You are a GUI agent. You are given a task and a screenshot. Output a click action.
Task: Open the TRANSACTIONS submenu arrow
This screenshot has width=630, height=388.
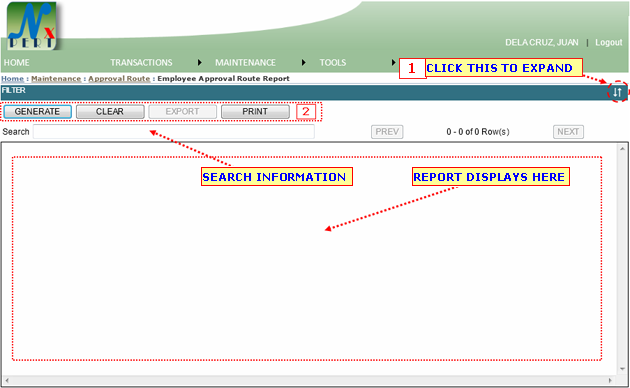[200, 63]
